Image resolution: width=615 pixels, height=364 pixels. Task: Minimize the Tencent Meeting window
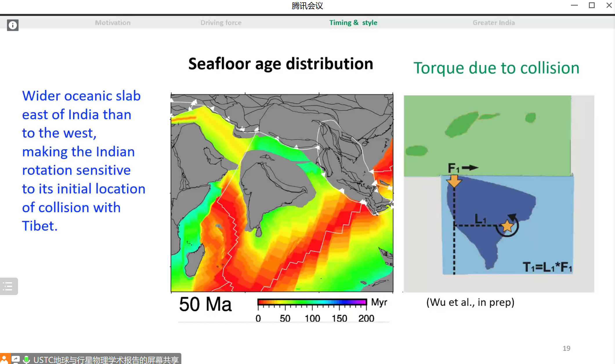[574, 5]
